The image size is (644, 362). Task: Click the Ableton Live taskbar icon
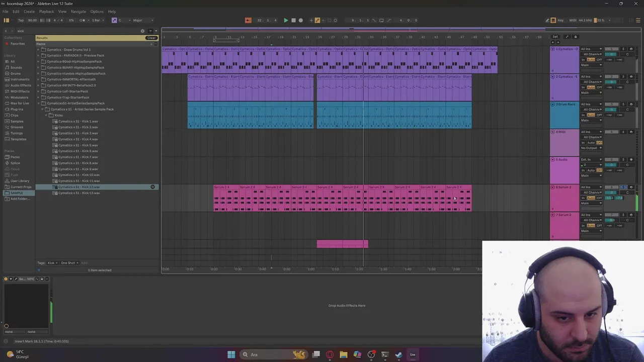pos(413,354)
